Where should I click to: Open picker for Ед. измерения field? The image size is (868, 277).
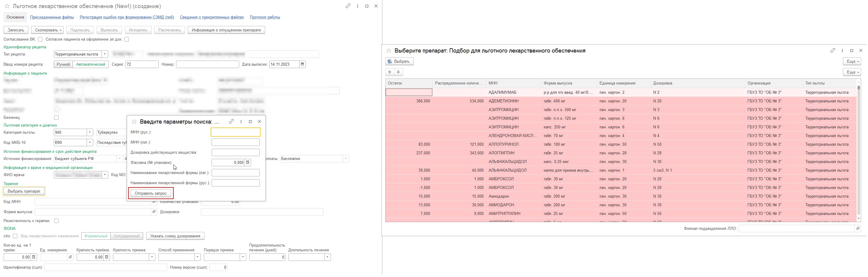point(71,257)
